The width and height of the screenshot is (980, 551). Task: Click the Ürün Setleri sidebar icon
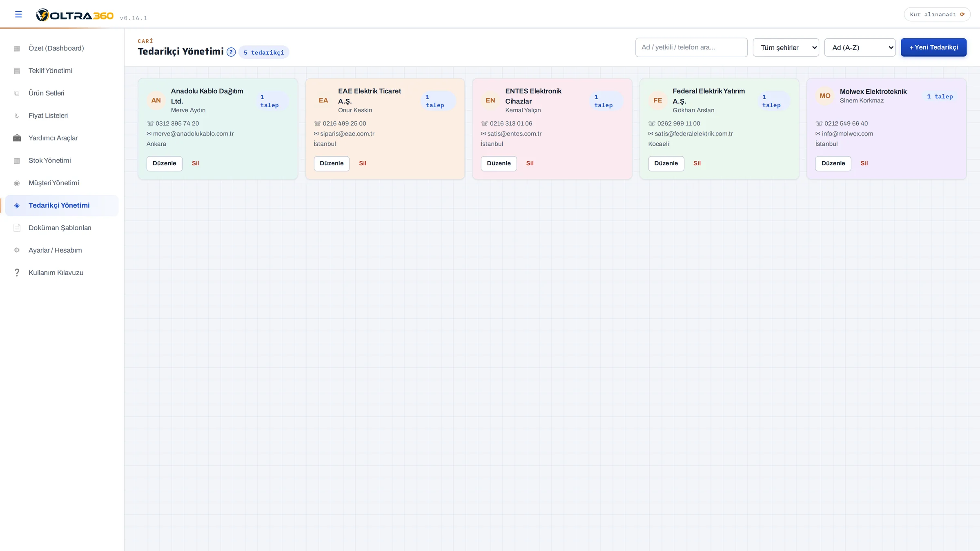point(17,93)
